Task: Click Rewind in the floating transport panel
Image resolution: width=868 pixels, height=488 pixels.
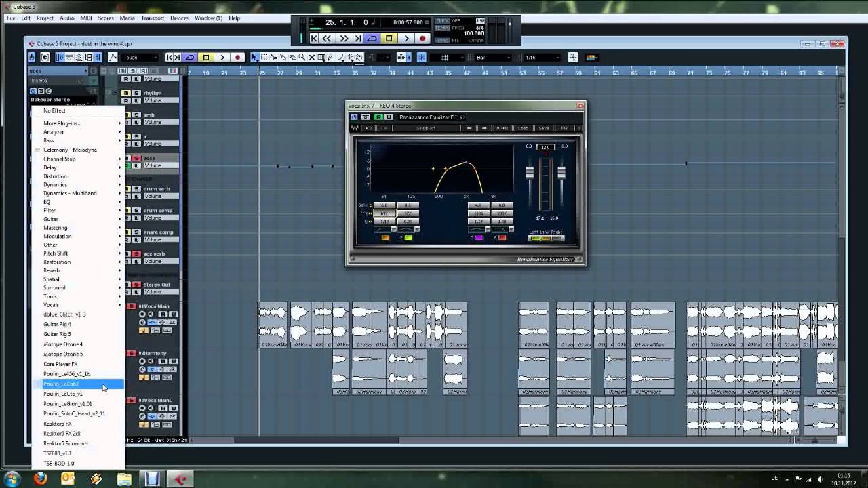Action: click(328, 39)
